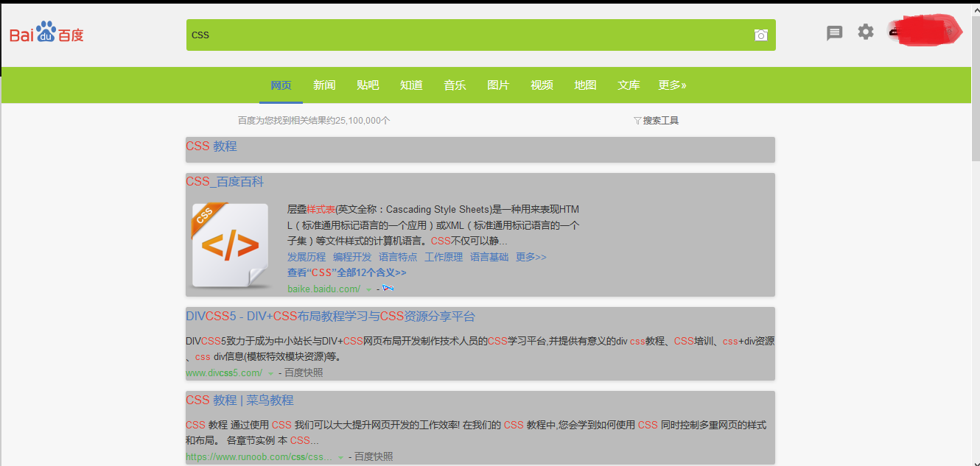Switch to the 网页 tab
This screenshot has width=980, height=466.
(281, 85)
